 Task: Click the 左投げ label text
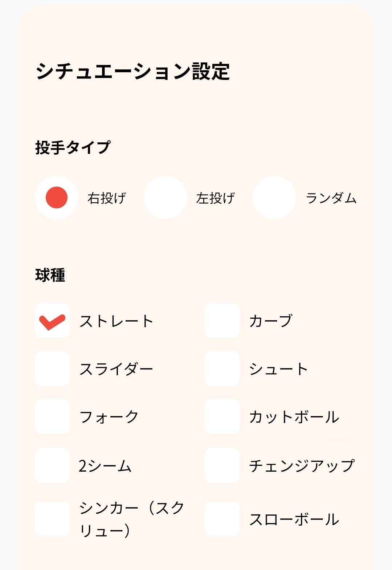216,198
